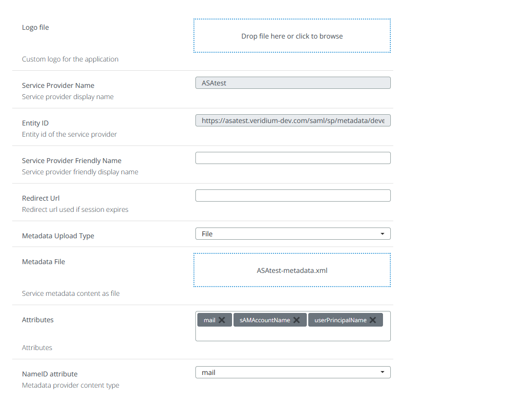Screen dimensions: 532x393
Task: Focus the Service Provider Friendly Name input
Action: point(293,158)
